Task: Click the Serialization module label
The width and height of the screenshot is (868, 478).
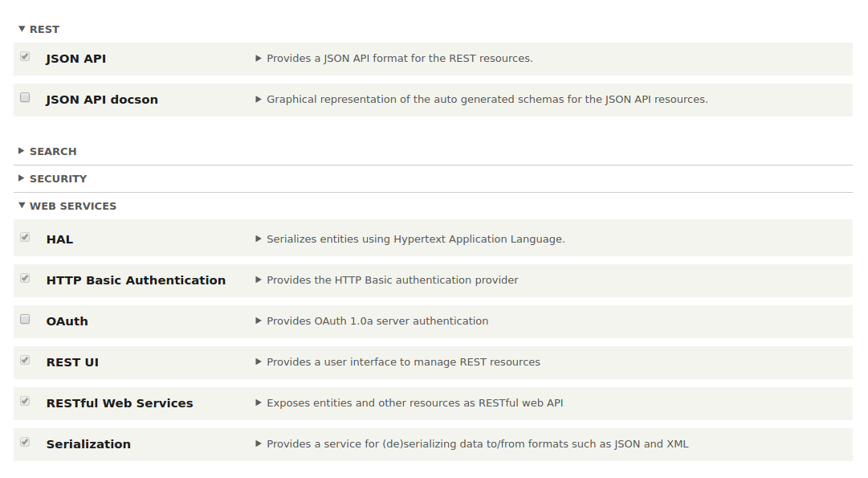Action: tap(88, 444)
